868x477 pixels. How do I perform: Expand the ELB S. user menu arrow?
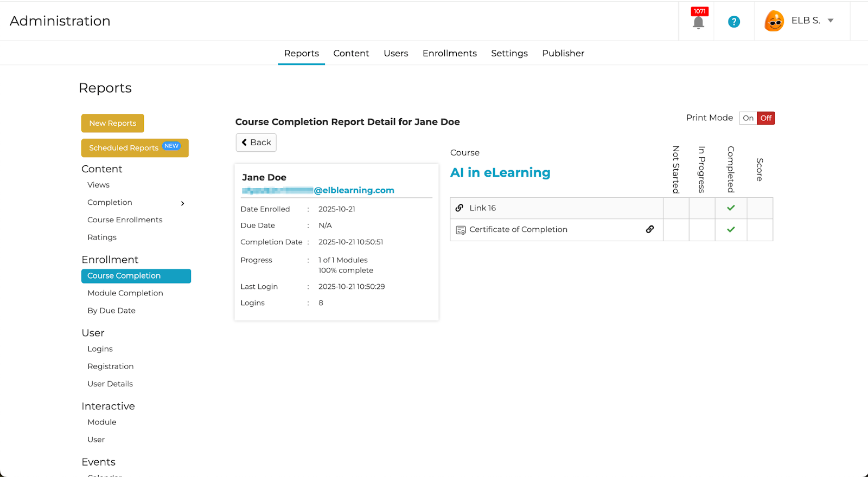pyautogui.click(x=830, y=21)
